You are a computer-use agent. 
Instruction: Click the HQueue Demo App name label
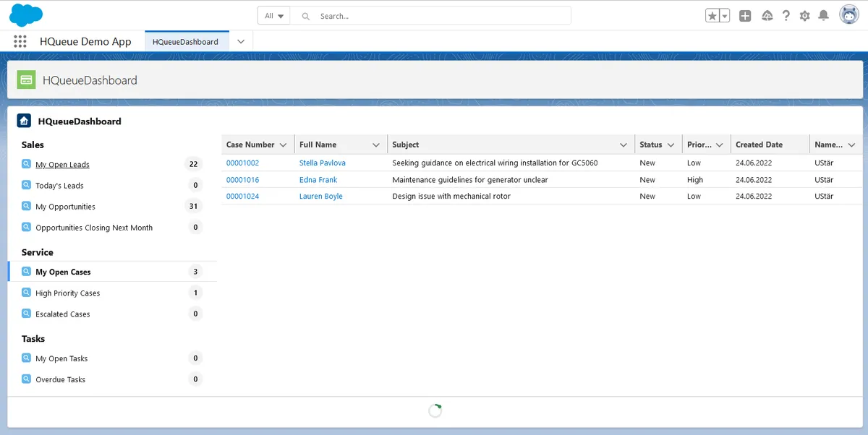85,42
